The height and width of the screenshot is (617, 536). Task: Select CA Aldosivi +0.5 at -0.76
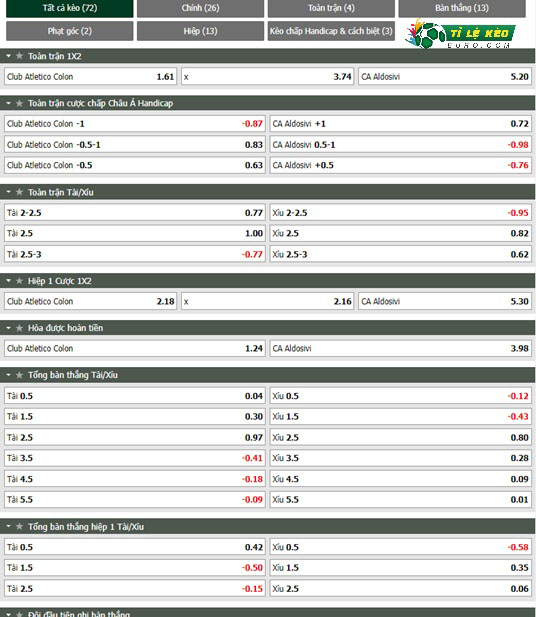click(401, 165)
